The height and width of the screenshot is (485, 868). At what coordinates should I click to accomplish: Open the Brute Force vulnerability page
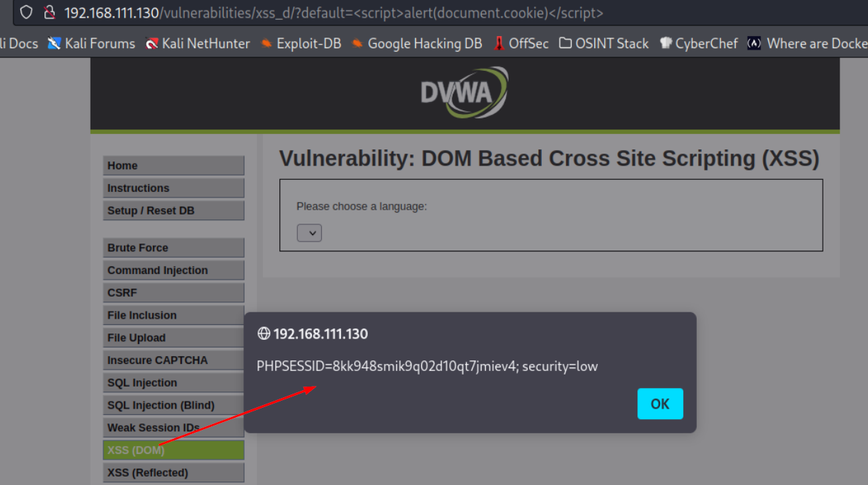click(x=173, y=248)
